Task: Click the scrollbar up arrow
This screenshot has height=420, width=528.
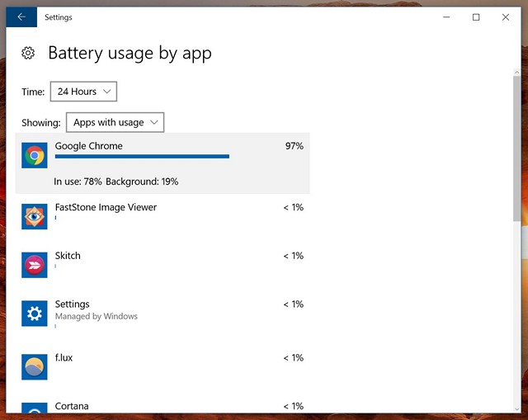Action: pyautogui.click(x=517, y=73)
